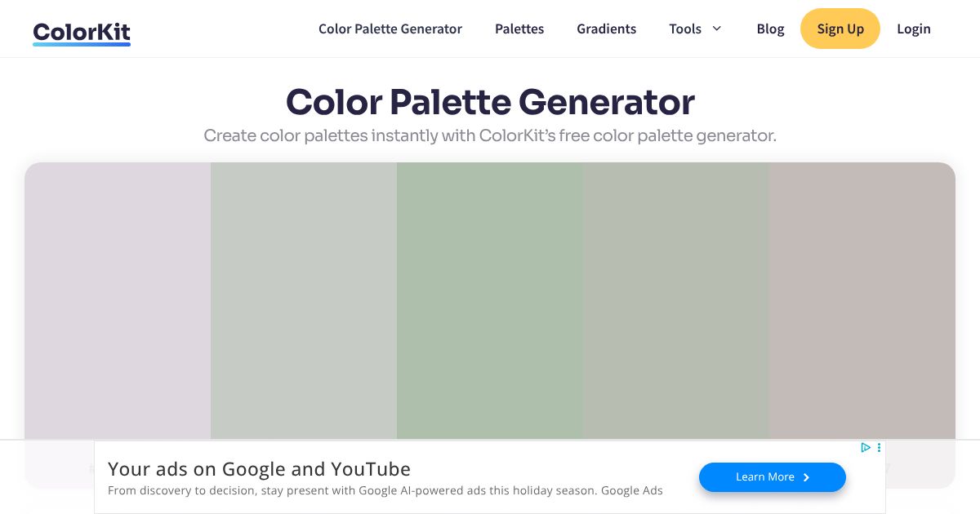The width and height of the screenshot is (980, 514).
Task: Click the Login link
Action: click(913, 29)
